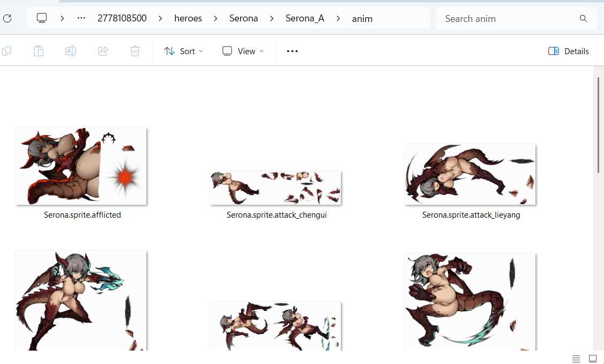604x364 pixels.
Task: Open the hidden path ellipsis in address bar
Action: pos(81,18)
